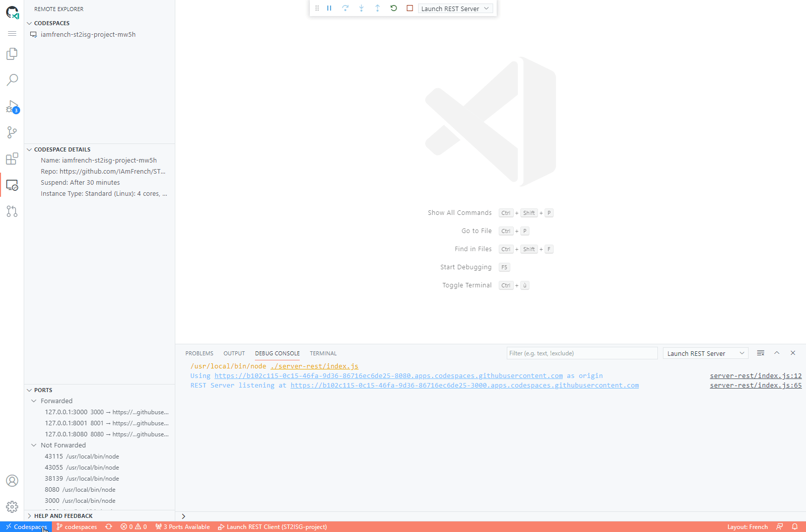Viewport: 806px width, 532px height.
Task: Open the debug console session dropdown
Action: 705,353
